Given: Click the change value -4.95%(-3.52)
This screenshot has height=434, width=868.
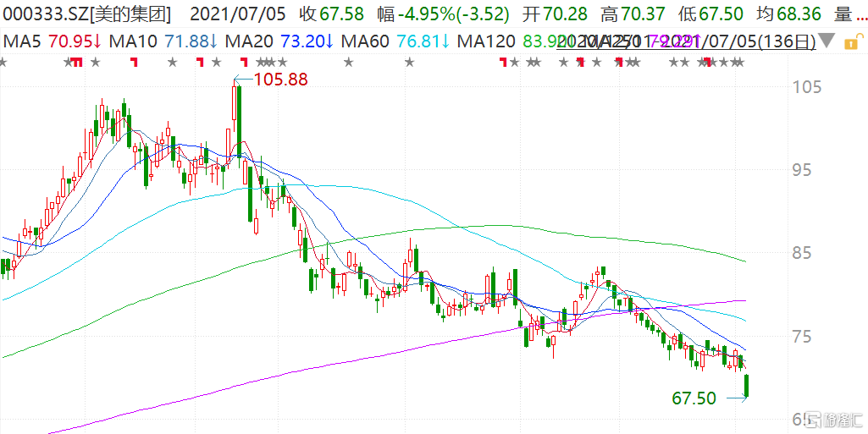Looking at the screenshot, I should click(451, 14).
